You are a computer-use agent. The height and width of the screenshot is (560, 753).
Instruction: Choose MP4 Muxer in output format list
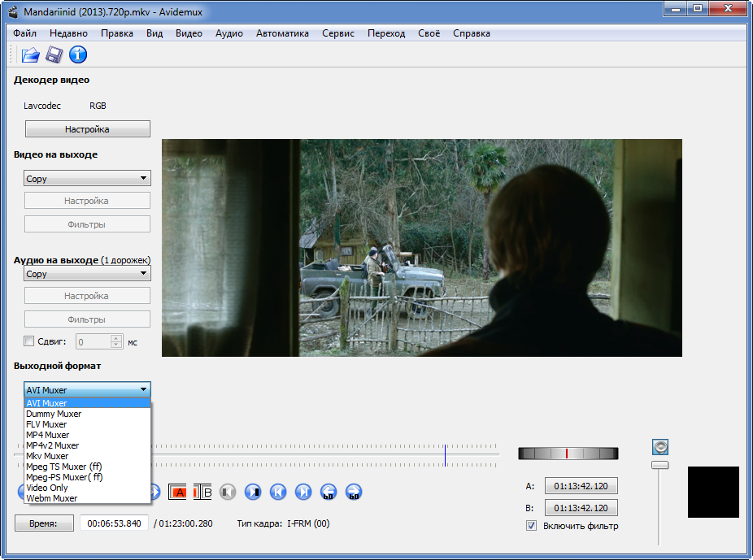pyautogui.click(x=47, y=435)
